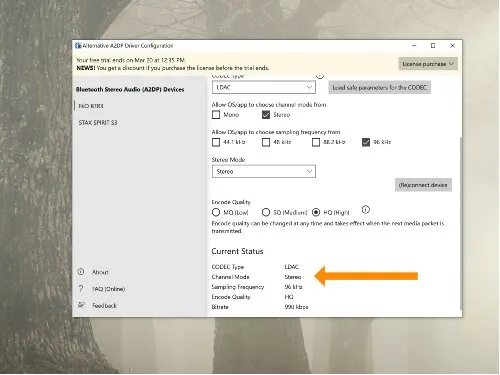The image size is (500, 375).
Task: Uncheck the Stereo channel mode checkbox
Action: tap(266, 115)
